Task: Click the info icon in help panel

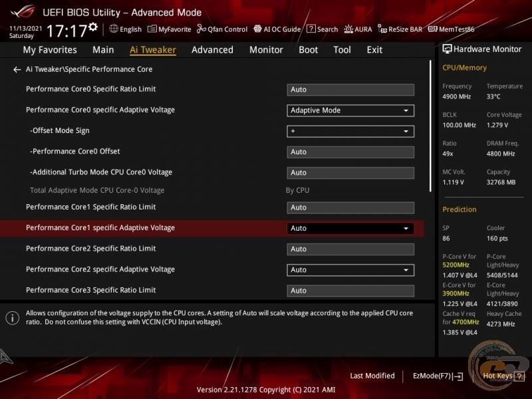Action: click(13, 318)
